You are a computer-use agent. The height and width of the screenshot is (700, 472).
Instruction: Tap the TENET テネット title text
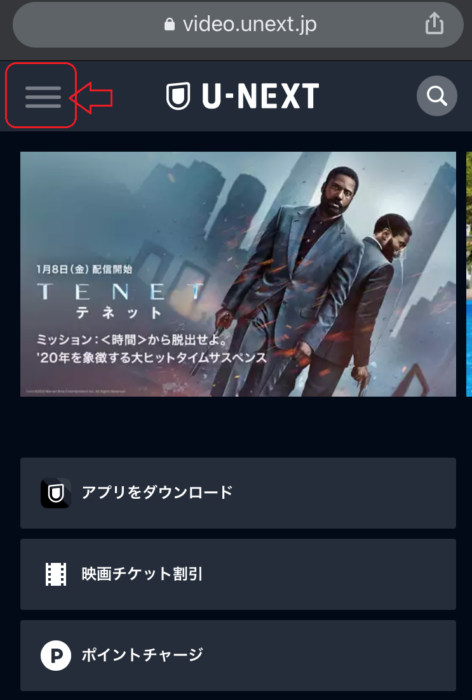click(120, 301)
